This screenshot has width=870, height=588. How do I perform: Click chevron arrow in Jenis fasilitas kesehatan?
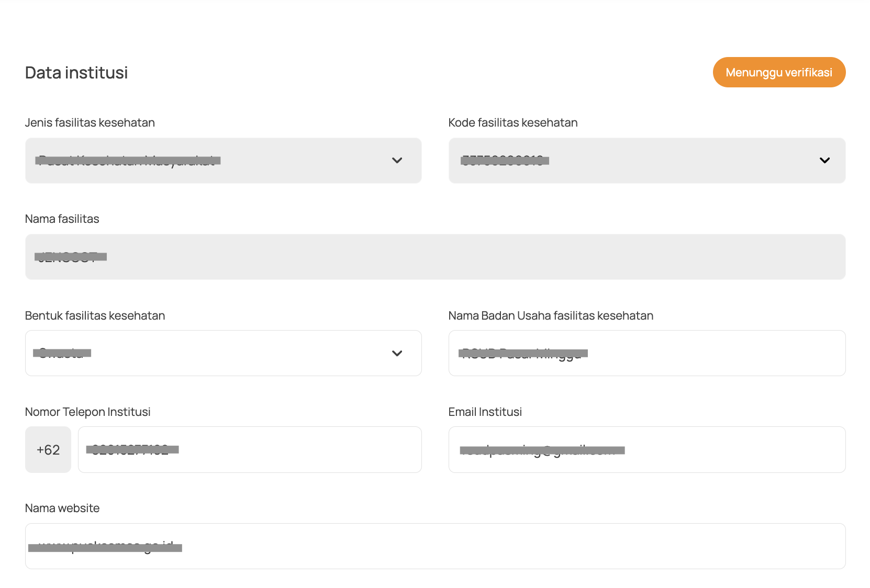397,161
